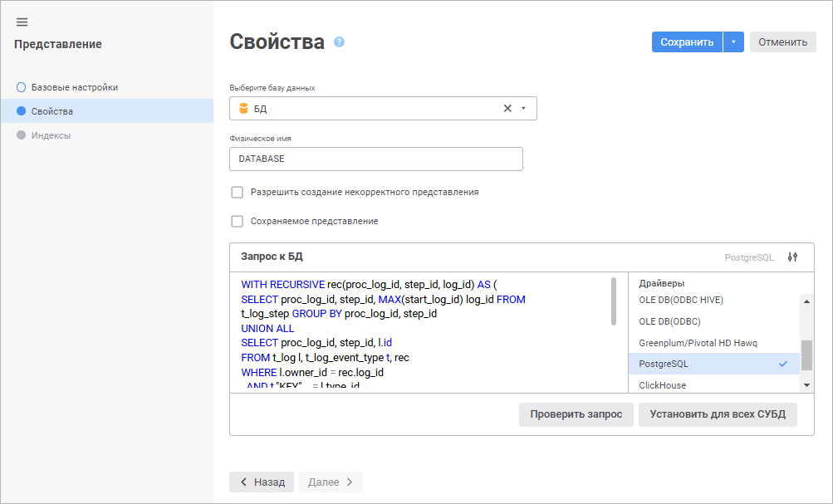833x504 pixels.
Task: Clear the selected database with X icon
Action: pos(507,109)
